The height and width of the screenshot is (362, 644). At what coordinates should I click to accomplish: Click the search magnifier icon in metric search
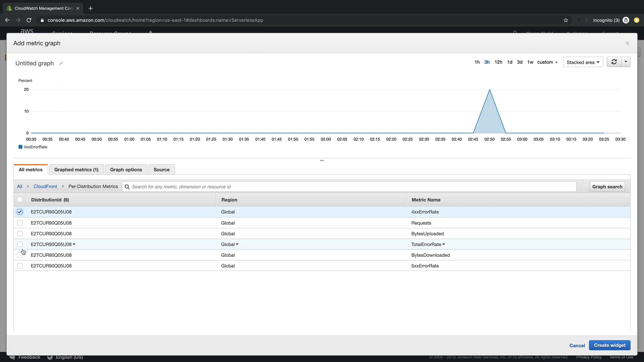127,187
